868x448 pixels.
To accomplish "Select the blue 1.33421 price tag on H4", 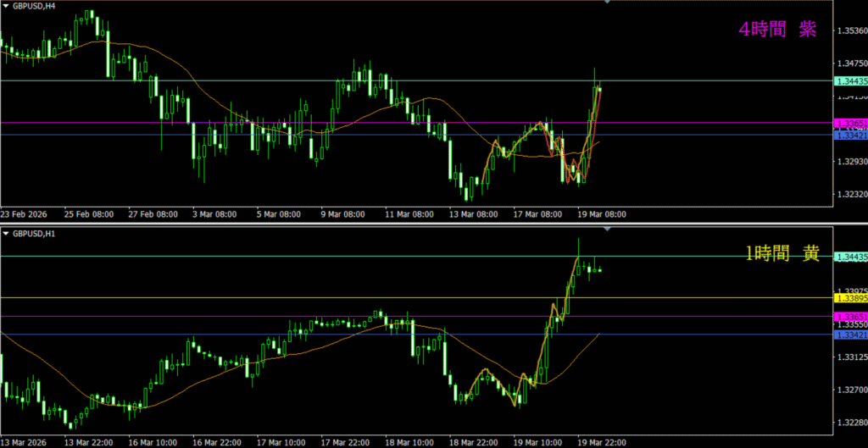I will pos(851,135).
